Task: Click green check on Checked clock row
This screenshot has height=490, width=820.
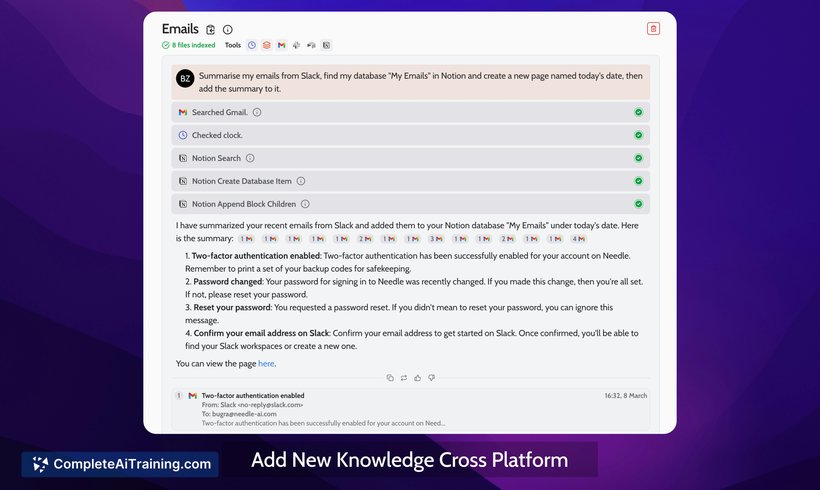Action: [x=639, y=135]
